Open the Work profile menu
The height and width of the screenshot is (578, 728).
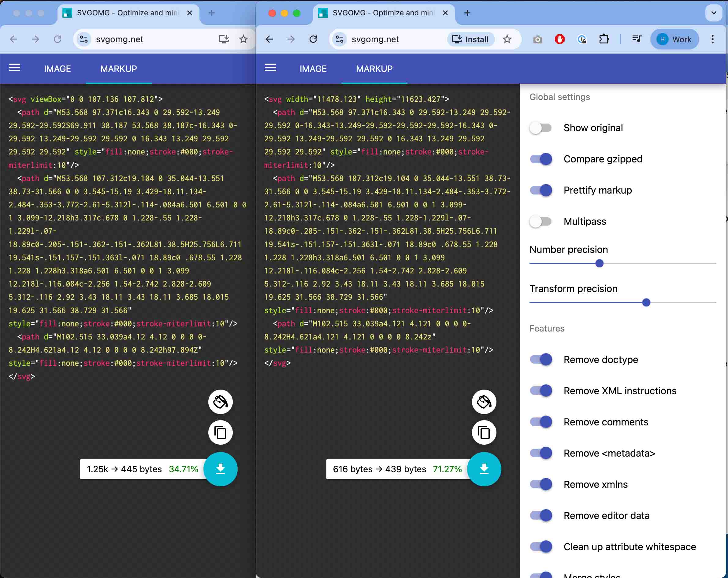pos(674,39)
